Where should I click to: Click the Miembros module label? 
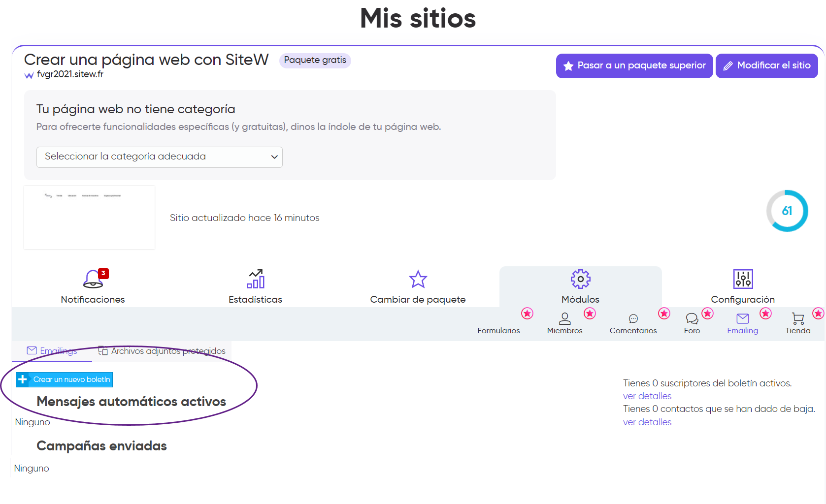565,330
